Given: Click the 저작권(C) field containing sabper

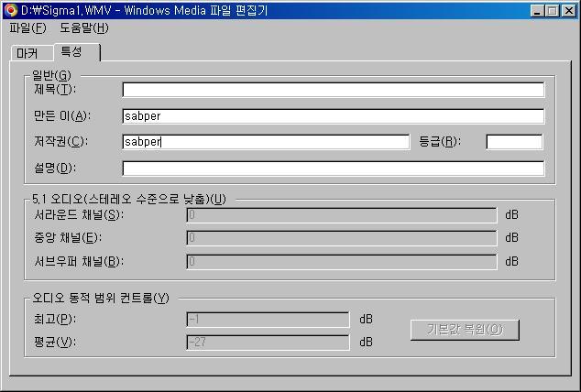Looking at the screenshot, I should [266, 142].
